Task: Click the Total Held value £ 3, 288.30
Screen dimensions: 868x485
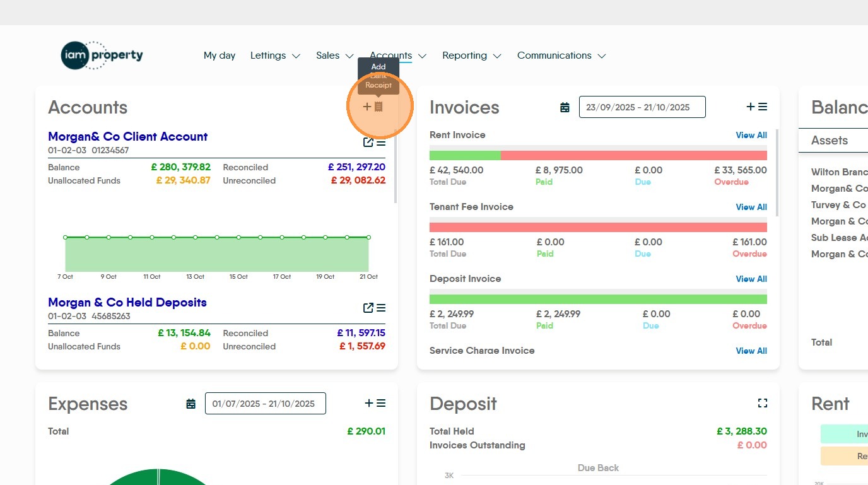Action: click(x=742, y=431)
